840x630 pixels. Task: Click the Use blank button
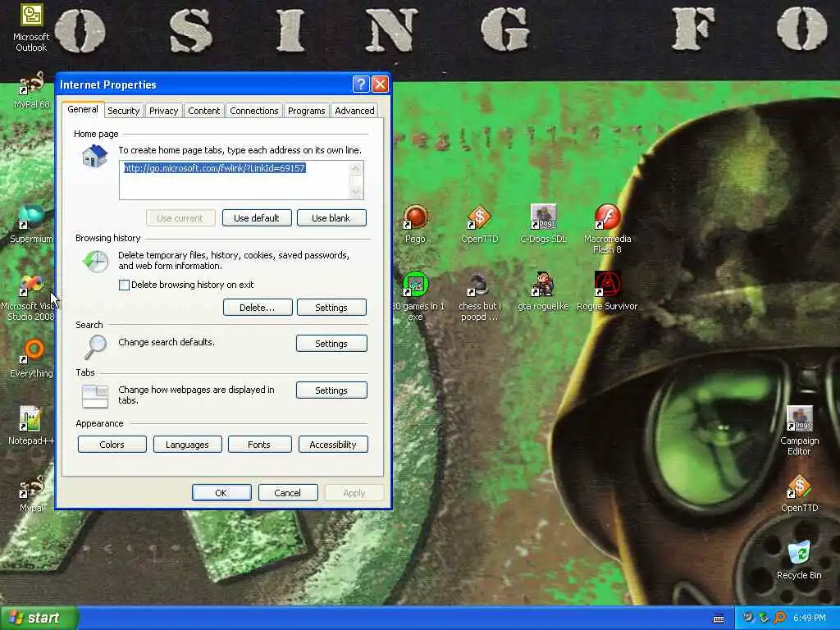click(x=331, y=218)
